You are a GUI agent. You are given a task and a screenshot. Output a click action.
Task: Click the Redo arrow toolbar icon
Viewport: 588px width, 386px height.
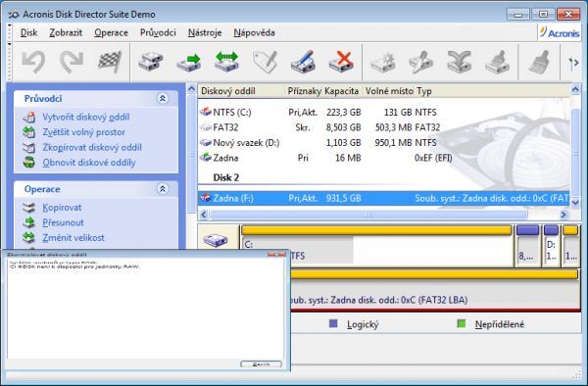(x=72, y=62)
